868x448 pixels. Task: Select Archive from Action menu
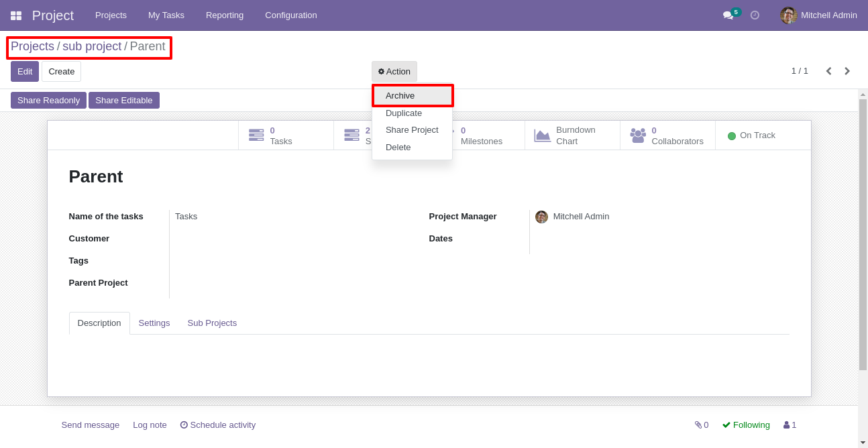coord(413,95)
